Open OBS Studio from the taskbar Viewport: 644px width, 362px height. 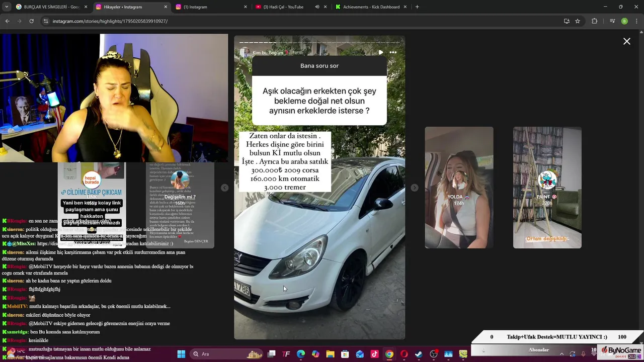coord(434,354)
